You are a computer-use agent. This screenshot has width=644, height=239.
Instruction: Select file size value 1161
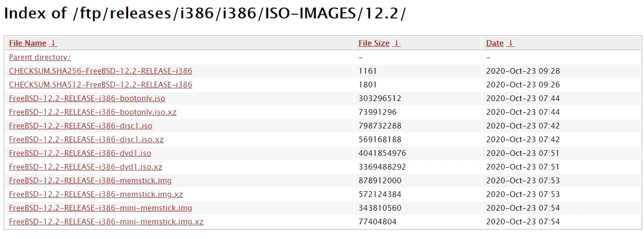point(368,71)
